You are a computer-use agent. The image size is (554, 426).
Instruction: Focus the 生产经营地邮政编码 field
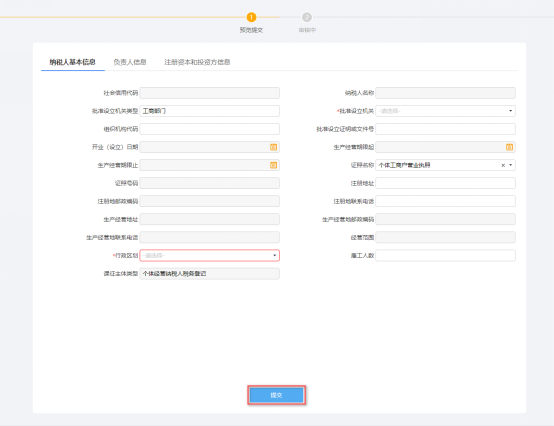tap(445, 219)
